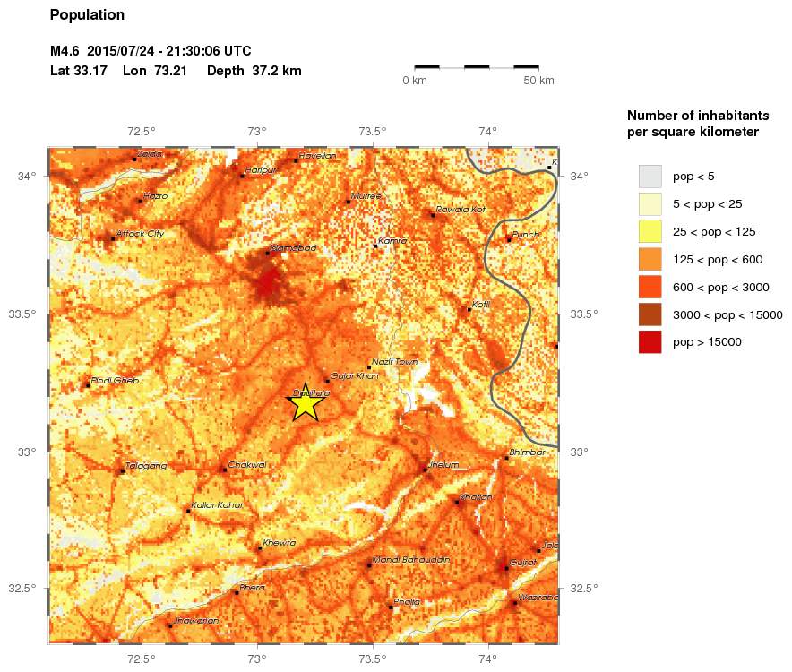The width and height of the screenshot is (792, 672).
Task: Click the 'Depth 37.2 km' text
Action: pyautogui.click(x=254, y=71)
